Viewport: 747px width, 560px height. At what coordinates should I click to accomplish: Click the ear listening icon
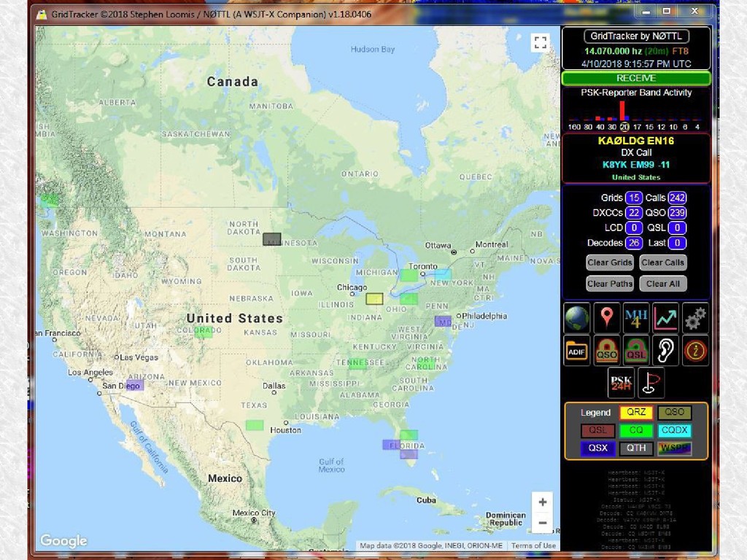[x=665, y=351]
